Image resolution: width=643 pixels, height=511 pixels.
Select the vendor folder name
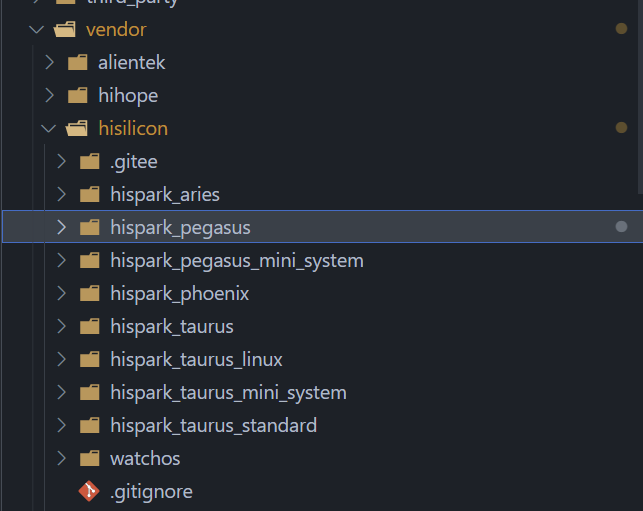point(116,30)
